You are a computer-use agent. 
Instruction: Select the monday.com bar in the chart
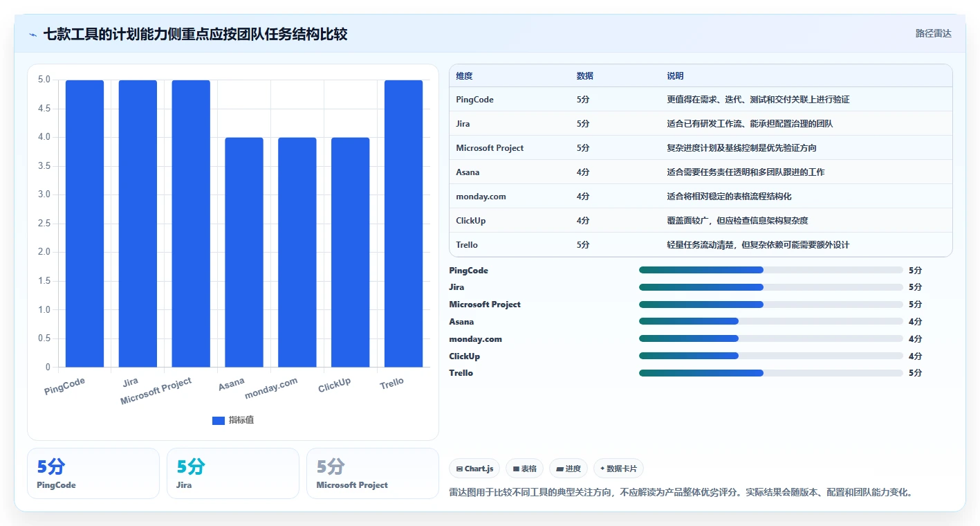(x=297, y=252)
